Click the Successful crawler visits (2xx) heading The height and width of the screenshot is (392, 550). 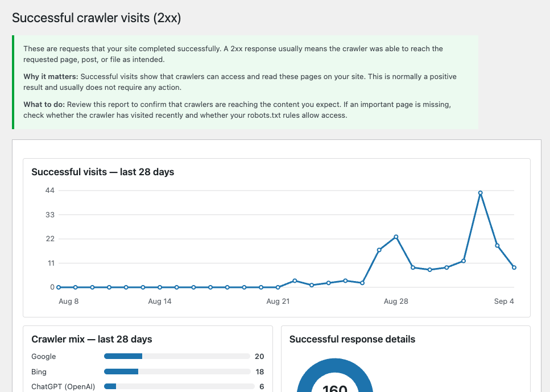(x=97, y=18)
